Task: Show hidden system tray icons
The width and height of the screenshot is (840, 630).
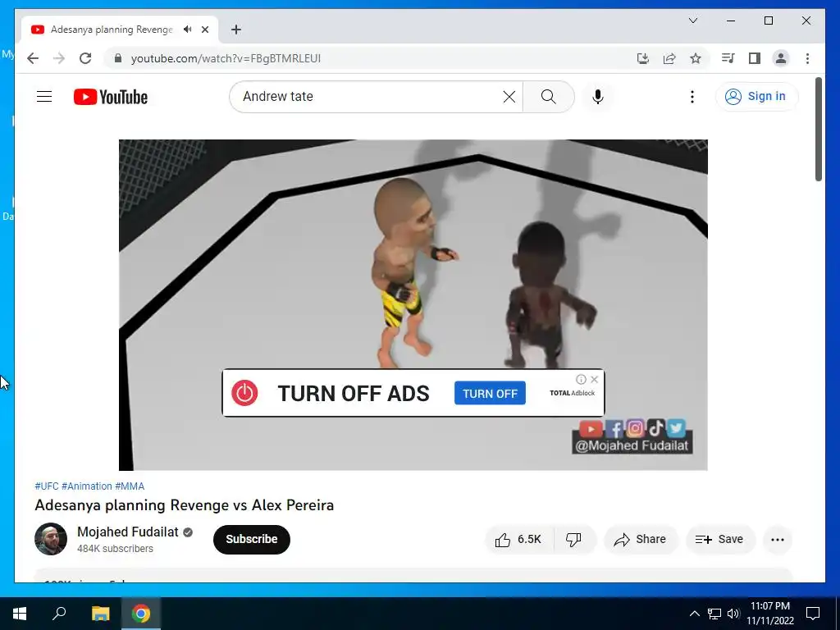Action: click(x=694, y=614)
